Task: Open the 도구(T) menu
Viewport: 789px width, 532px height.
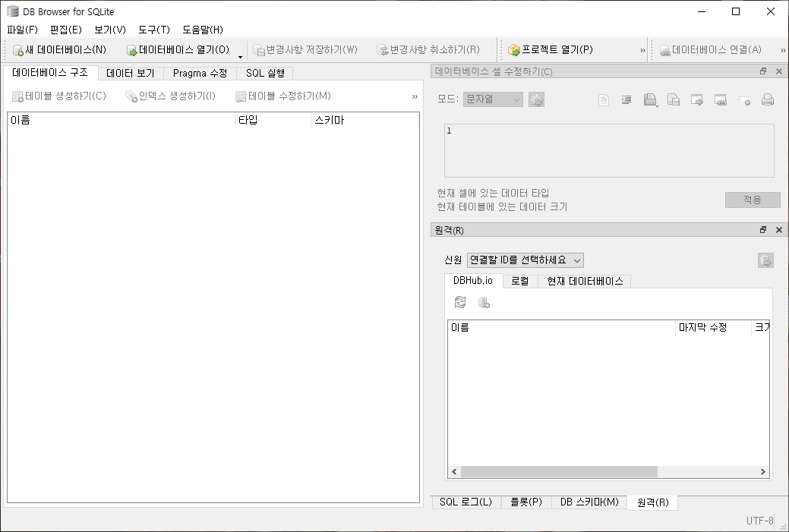Action: tap(154, 30)
